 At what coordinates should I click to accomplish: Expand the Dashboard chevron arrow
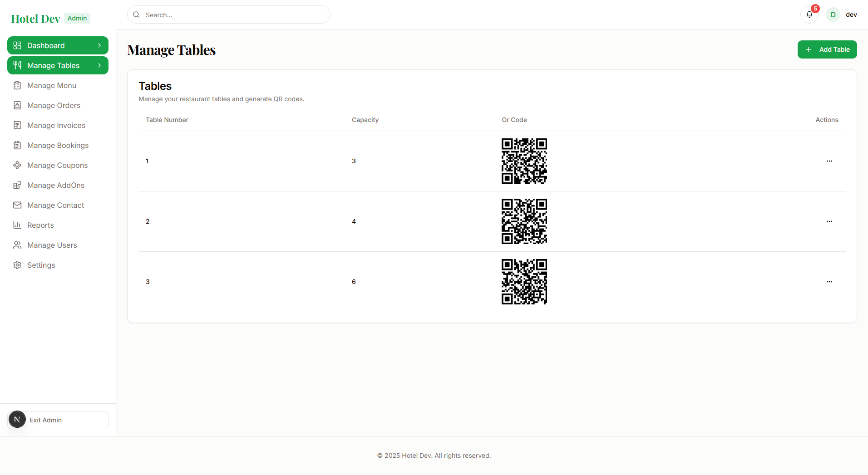(x=99, y=45)
